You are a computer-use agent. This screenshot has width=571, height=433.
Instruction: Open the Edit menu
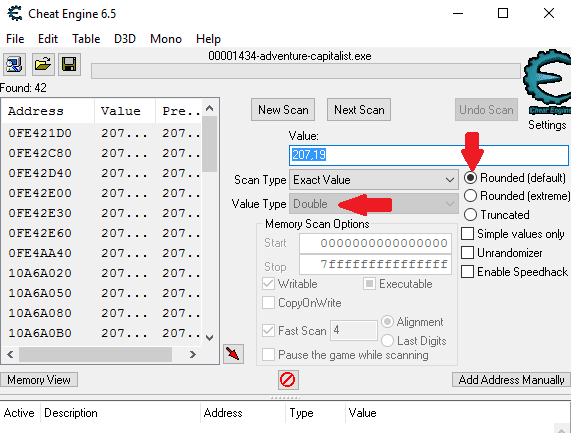tap(48, 39)
